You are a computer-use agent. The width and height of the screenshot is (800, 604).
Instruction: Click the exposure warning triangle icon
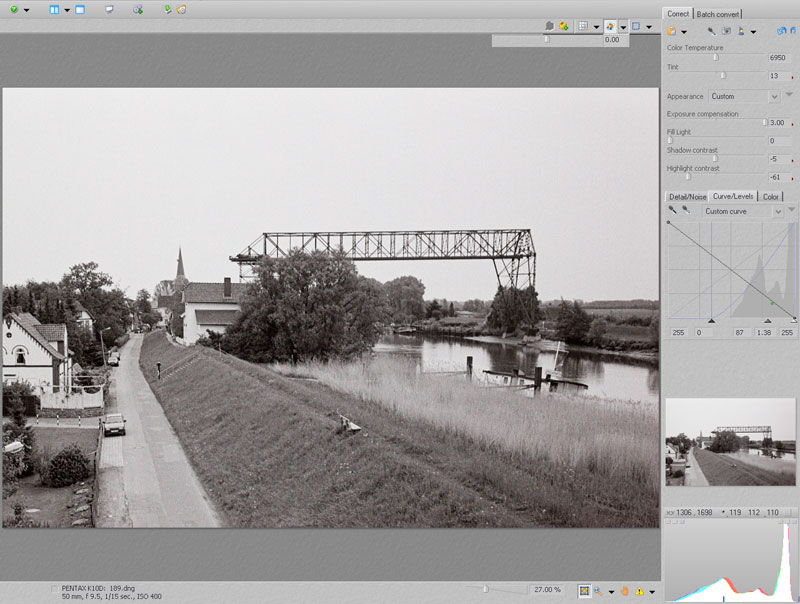[x=639, y=590]
